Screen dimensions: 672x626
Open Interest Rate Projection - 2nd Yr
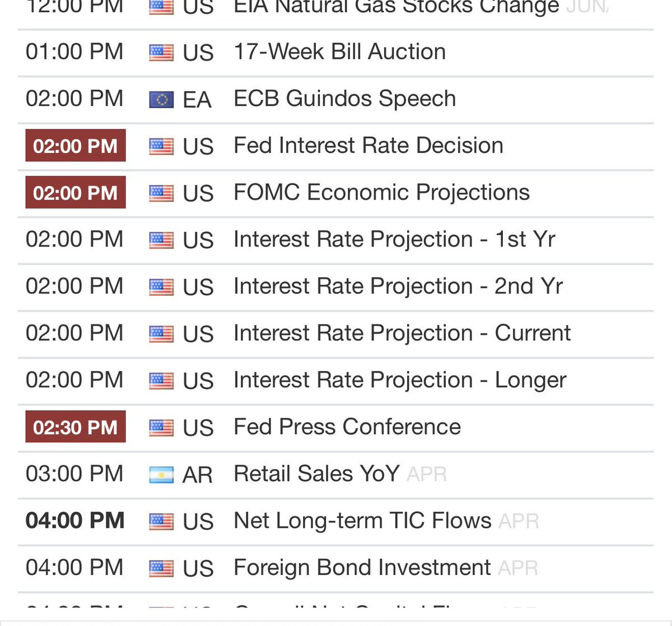pos(398,286)
